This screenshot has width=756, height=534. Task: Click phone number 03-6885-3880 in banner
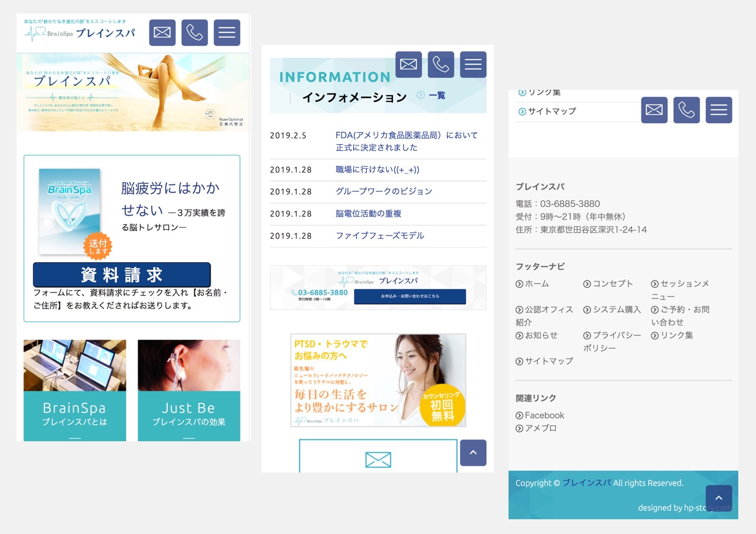320,292
